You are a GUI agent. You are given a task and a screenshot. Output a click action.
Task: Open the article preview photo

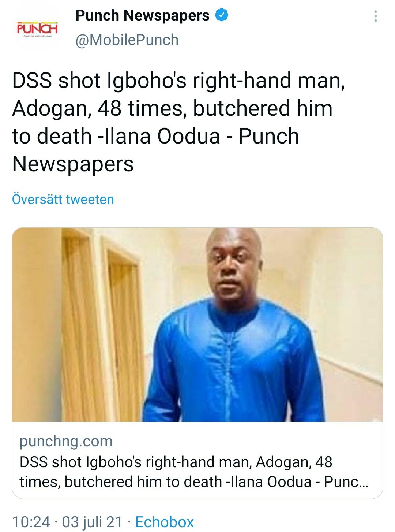click(197, 324)
